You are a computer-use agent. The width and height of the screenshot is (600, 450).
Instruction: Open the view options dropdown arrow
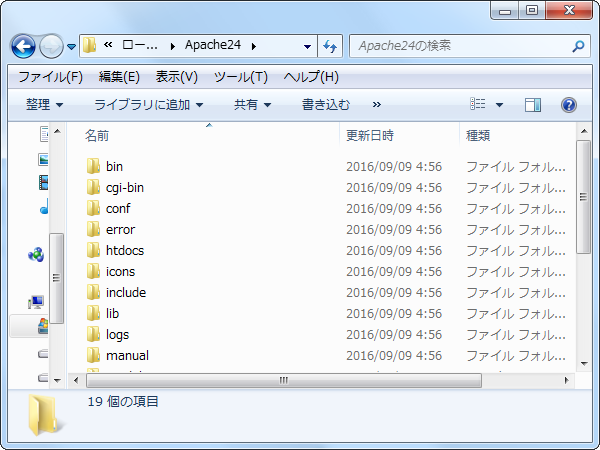[499, 104]
